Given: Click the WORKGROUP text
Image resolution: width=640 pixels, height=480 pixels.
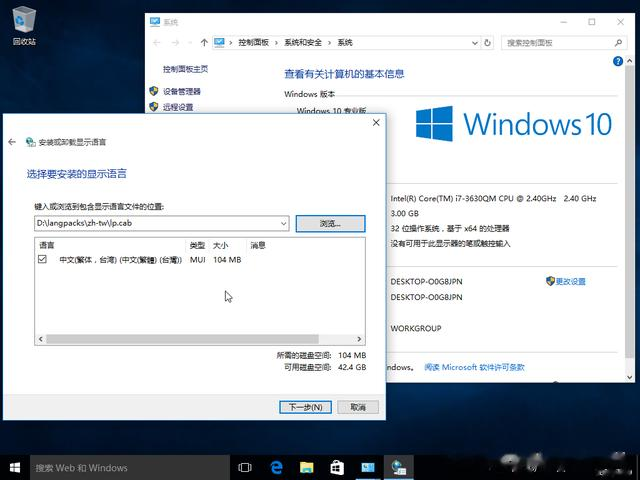Looking at the screenshot, I should tap(416, 328).
